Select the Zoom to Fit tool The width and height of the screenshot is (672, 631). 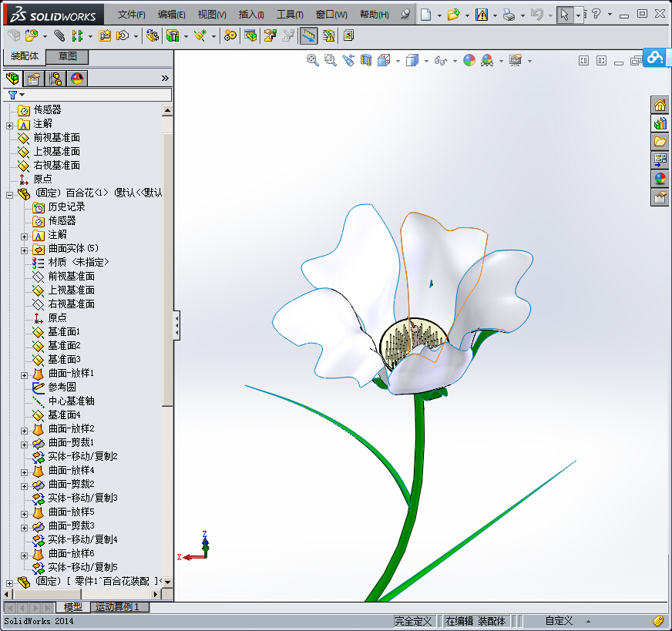312,59
